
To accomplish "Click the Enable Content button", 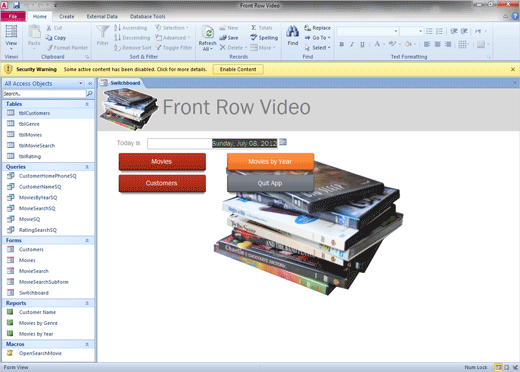I will point(238,69).
